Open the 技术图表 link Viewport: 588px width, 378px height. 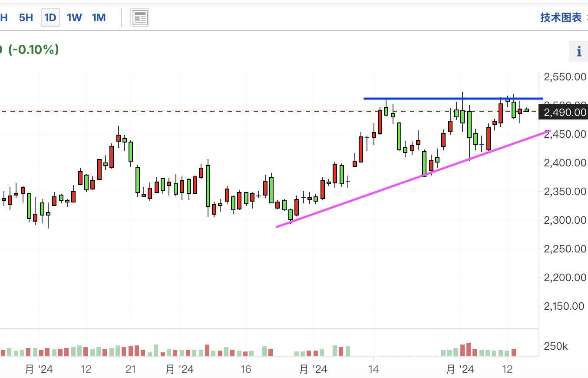[561, 18]
